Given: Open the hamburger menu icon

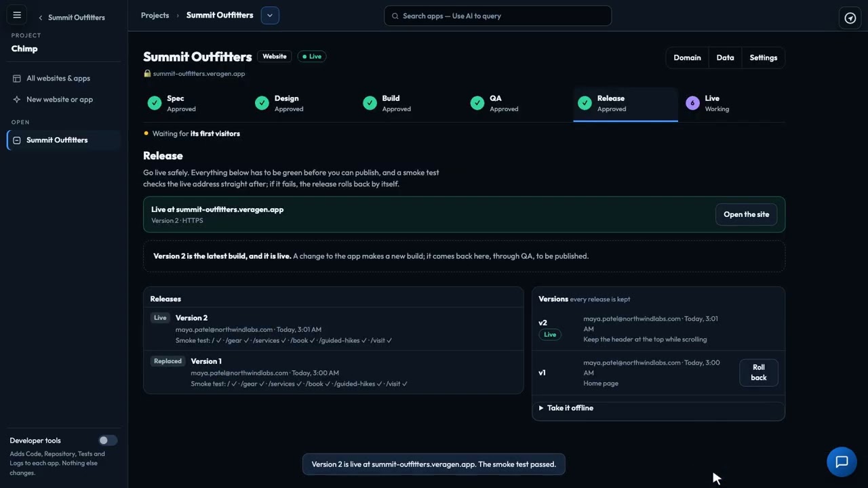Looking at the screenshot, I should [x=17, y=16].
